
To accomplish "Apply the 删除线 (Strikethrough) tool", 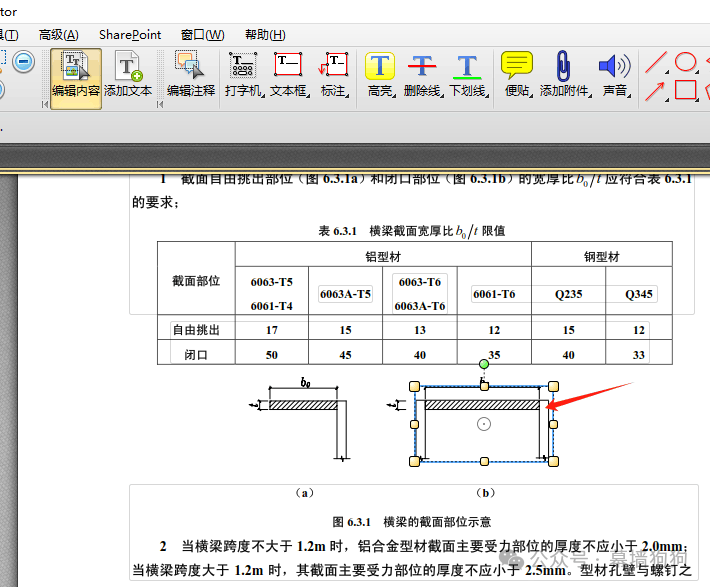I will [422, 75].
